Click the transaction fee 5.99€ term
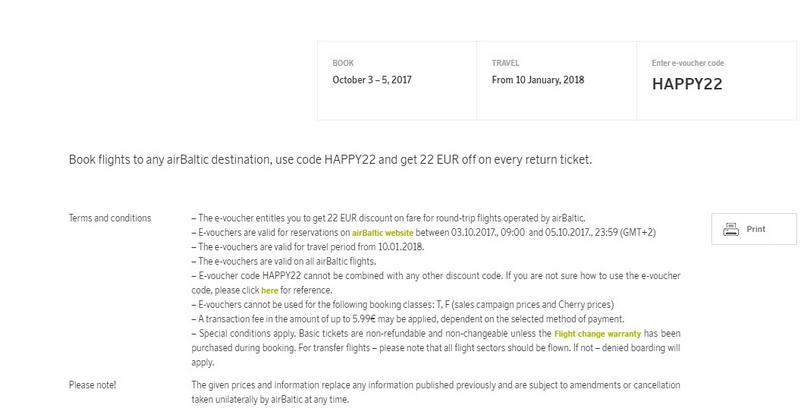Viewport: 800px width, 415px height. click(x=408, y=319)
